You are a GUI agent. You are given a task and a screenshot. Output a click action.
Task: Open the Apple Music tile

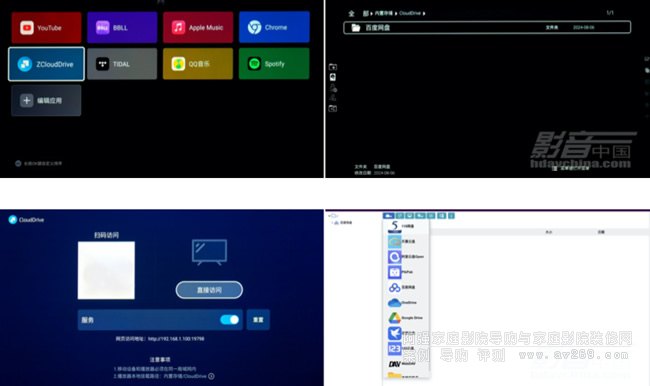point(198,27)
